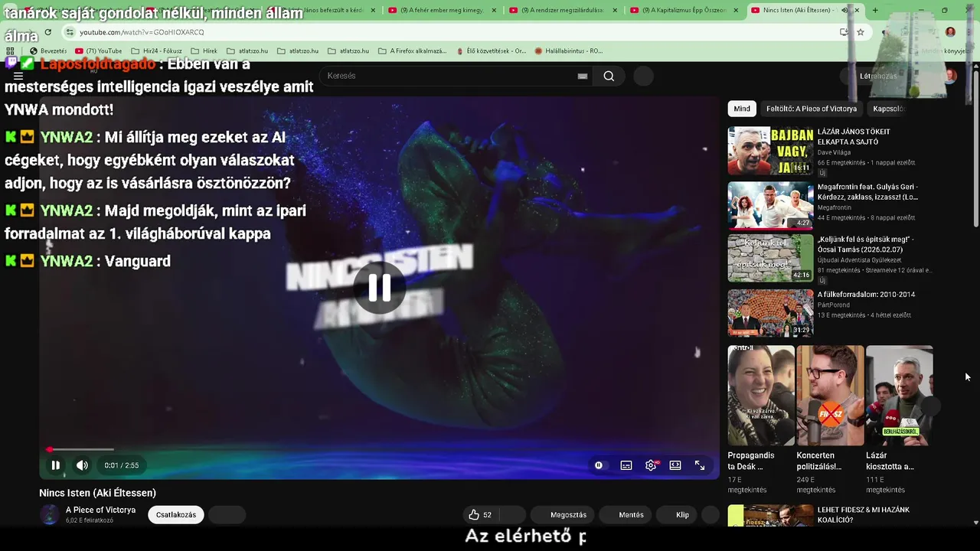Open A Piece of Victorya channel avatar

coord(50,515)
